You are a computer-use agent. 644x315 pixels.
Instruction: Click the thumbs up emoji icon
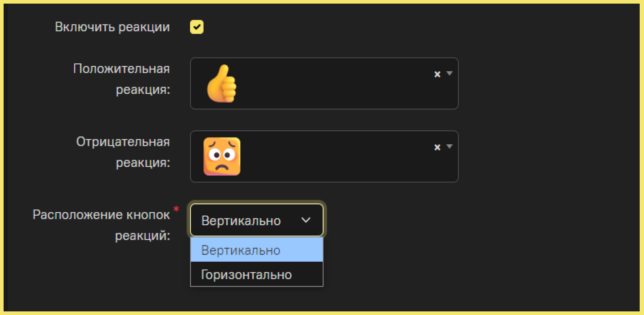click(222, 84)
